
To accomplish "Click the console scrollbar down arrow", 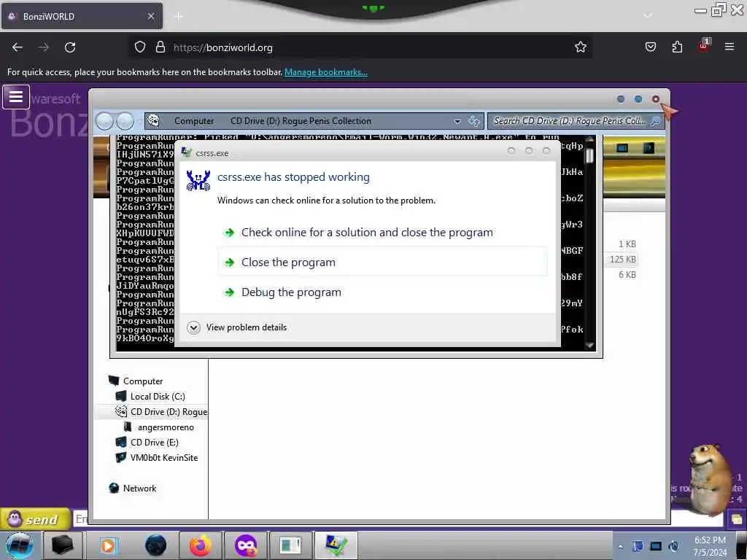I will click(x=589, y=346).
